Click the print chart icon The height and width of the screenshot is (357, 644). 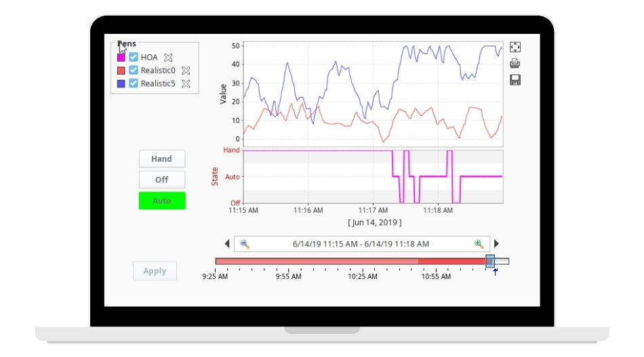515,64
